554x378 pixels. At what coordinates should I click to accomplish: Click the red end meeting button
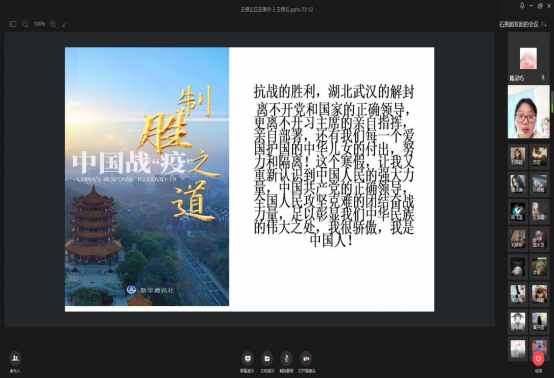pyautogui.click(x=538, y=358)
